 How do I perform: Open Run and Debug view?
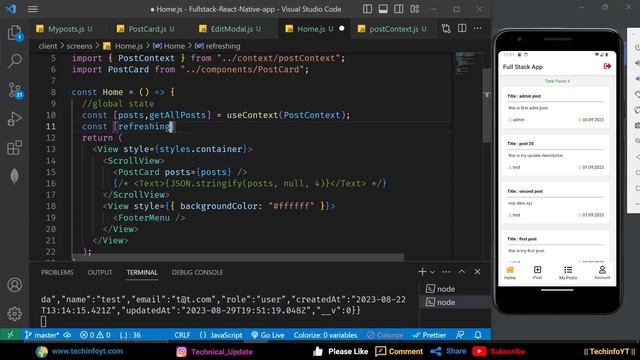click(15, 119)
